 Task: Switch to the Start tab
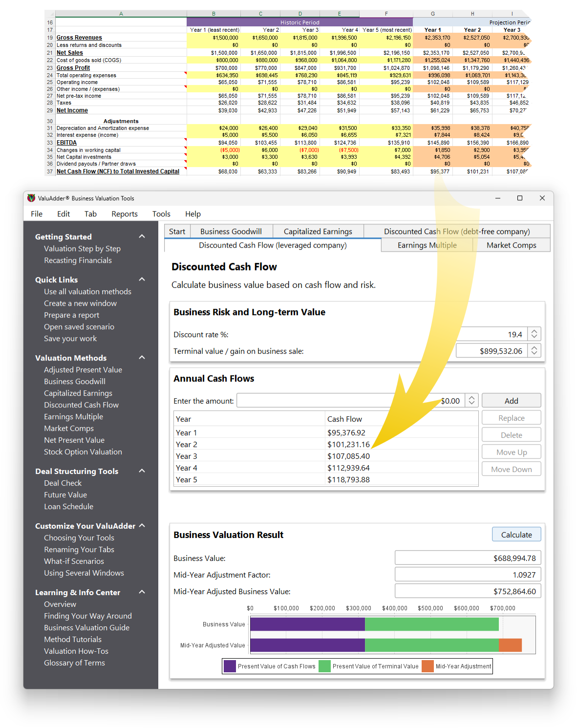point(177,232)
